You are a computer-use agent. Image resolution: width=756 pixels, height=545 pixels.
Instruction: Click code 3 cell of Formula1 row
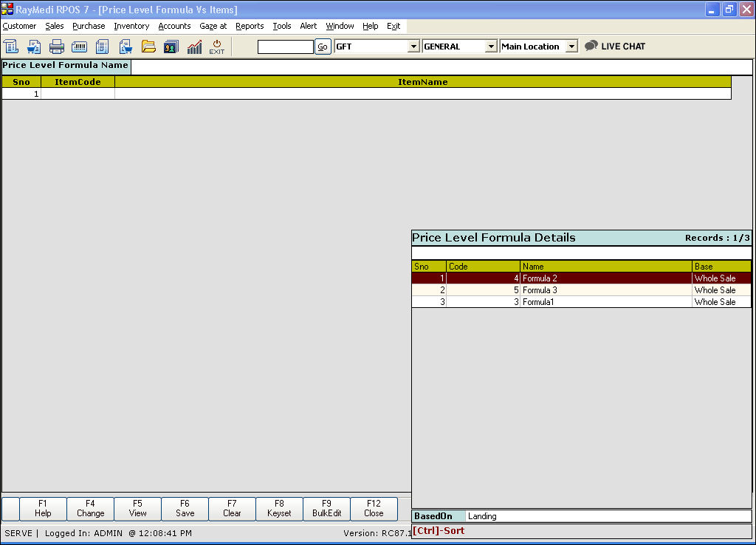pyautogui.click(x=483, y=302)
